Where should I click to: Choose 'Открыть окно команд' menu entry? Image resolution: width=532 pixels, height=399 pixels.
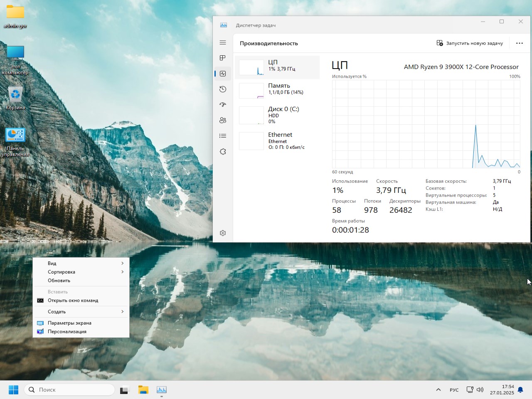(x=81, y=300)
